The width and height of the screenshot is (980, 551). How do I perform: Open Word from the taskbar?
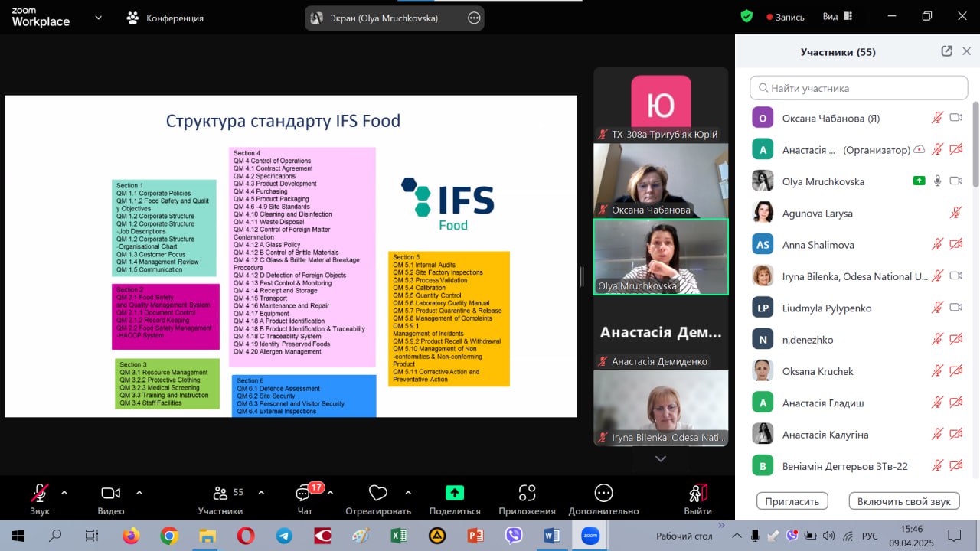[552, 536]
